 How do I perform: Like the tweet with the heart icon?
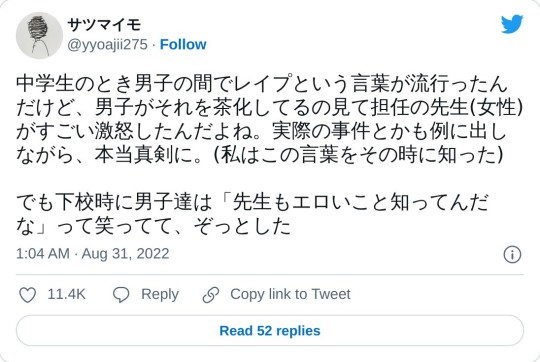pyautogui.click(x=27, y=295)
